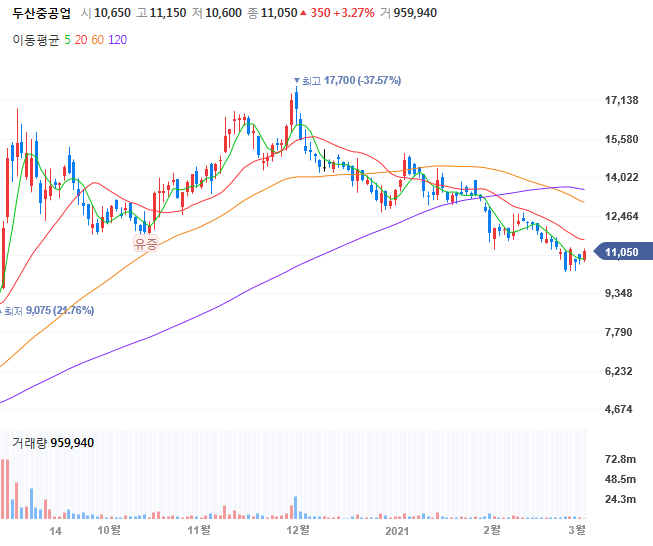Click the high price 고 11,150
This screenshot has height=546, width=653.
[161, 13]
